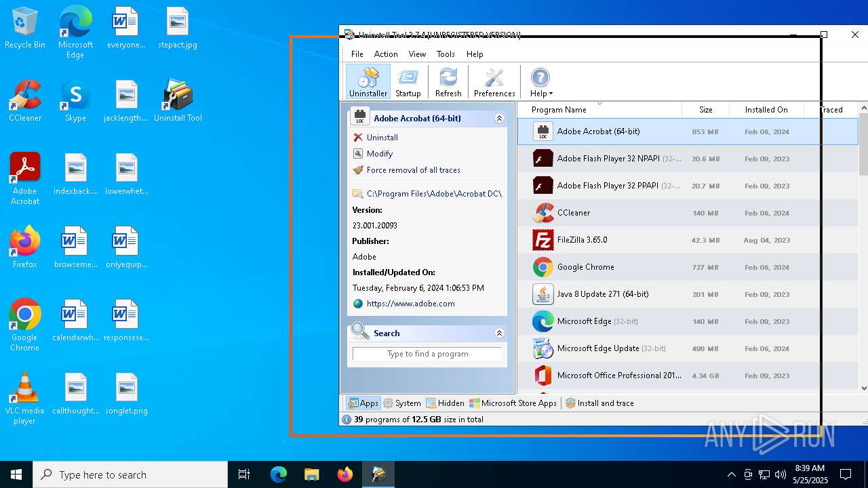Select the Microsoft Edge (32-bit) list icon
Viewport: 868px width, 488px height.
(542, 321)
